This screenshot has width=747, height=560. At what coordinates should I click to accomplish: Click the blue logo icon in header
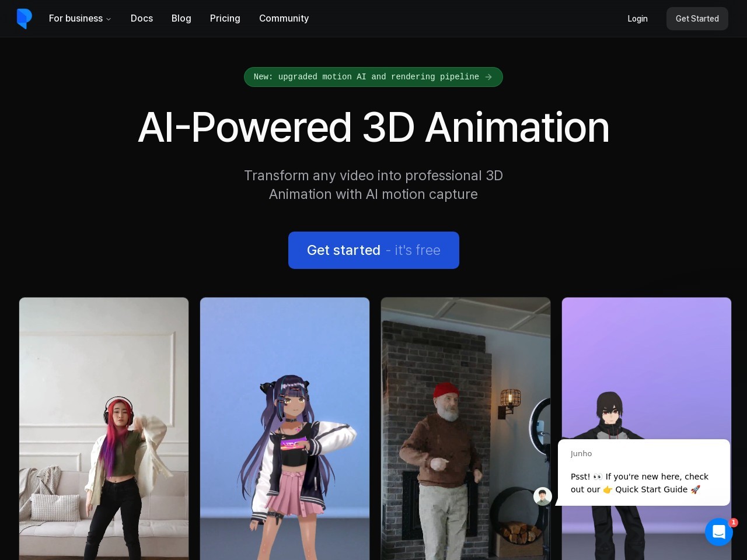(24, 19)
